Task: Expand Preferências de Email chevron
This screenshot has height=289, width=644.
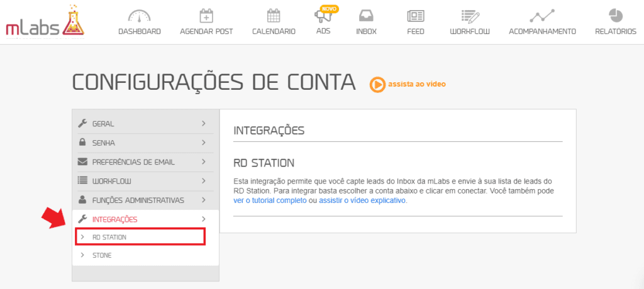Action: pyautogui.click(x=203, y=161)
